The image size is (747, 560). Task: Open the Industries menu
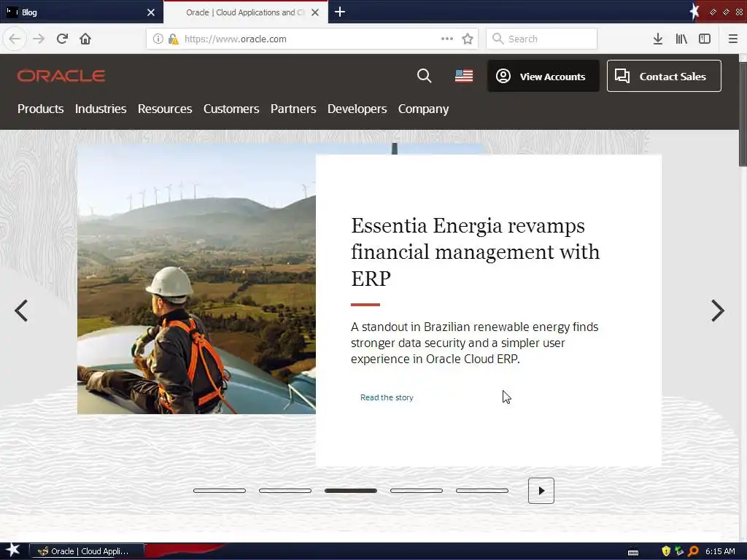(x=101, y=109)
